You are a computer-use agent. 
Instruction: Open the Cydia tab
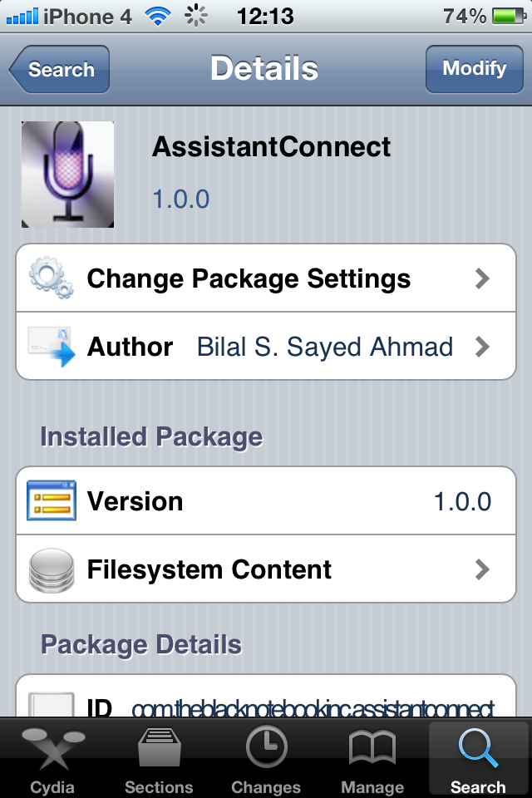tap(52, 759)
